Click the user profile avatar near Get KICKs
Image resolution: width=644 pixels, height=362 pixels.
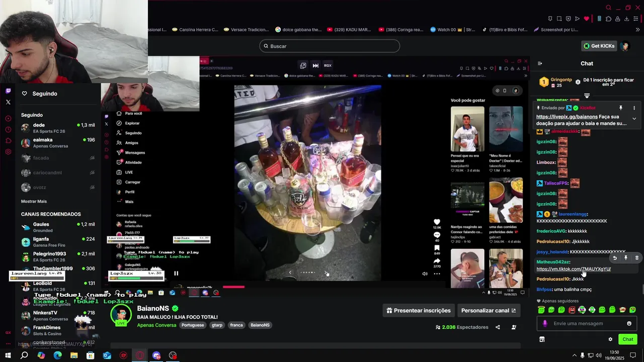(x=625, y=46)
